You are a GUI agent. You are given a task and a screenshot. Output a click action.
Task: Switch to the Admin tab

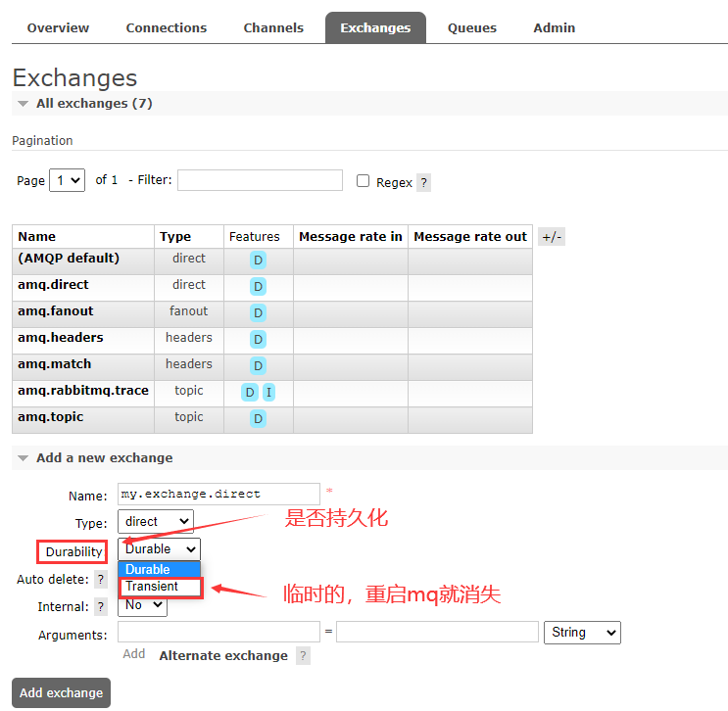pyautogui.click(x=555, y=27)
